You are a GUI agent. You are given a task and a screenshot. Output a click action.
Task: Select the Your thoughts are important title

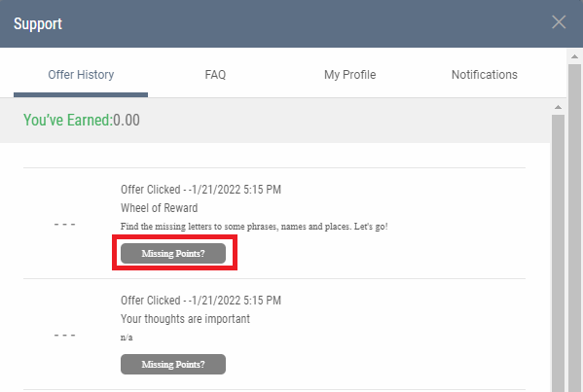pos(185,319)
